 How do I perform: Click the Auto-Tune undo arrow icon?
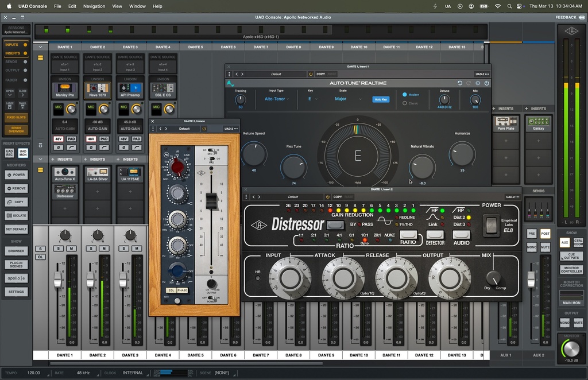click(460, 83)
